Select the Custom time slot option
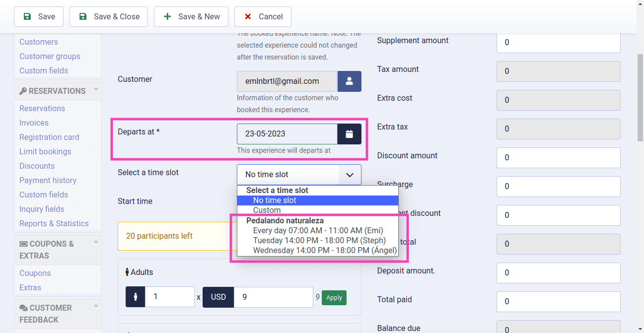Screen dimensions: 644x333 coord(267,210)
